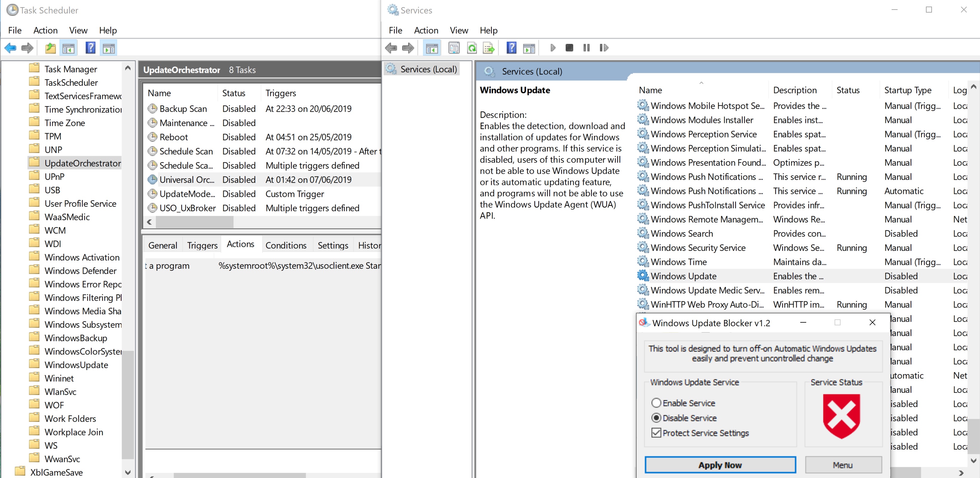Click Up one level folder icon in Task Scheduler

point(50,48)
